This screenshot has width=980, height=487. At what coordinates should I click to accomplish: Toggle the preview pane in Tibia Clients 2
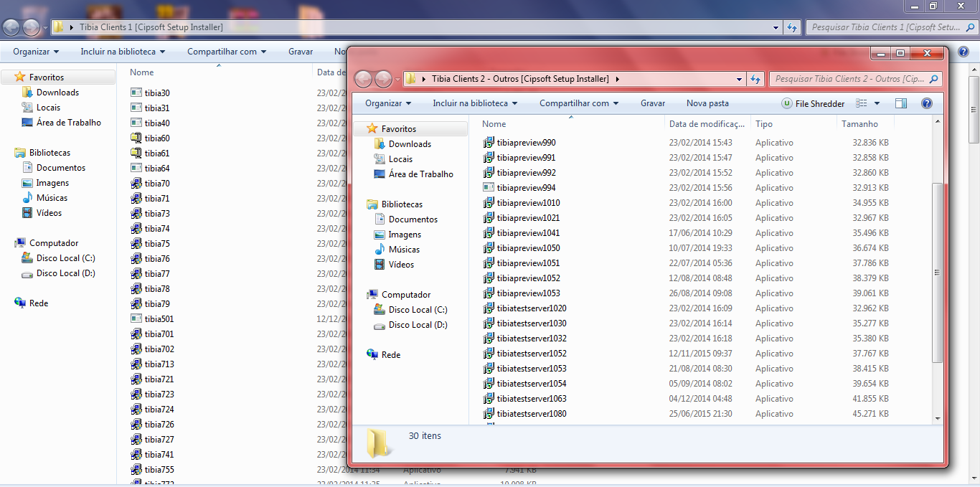click(901, 103)
